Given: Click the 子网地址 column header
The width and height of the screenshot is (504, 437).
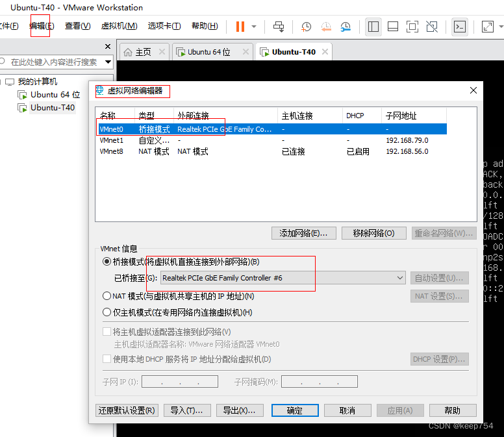Looking at the screenshot, I should [414, 116].
